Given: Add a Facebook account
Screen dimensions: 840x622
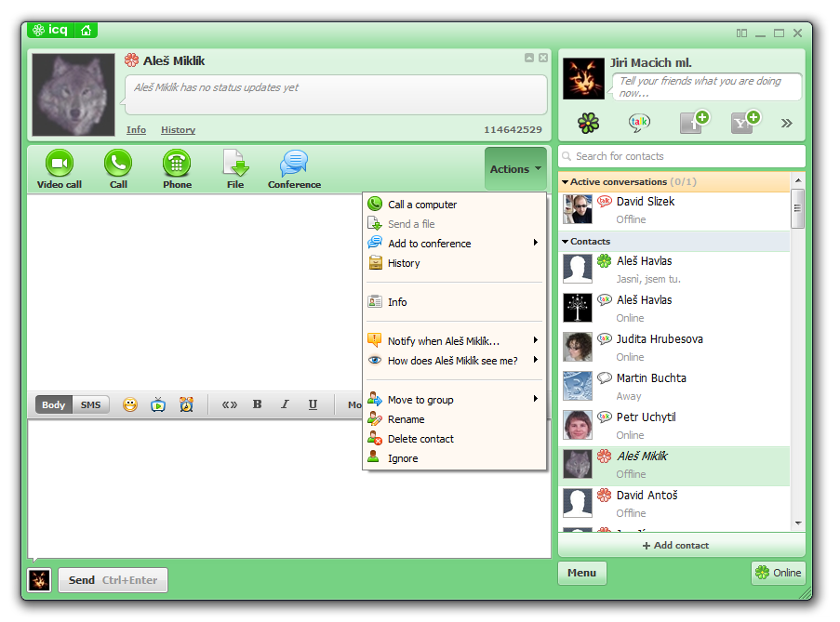Looking at the screenshot, I should (694, 122).
